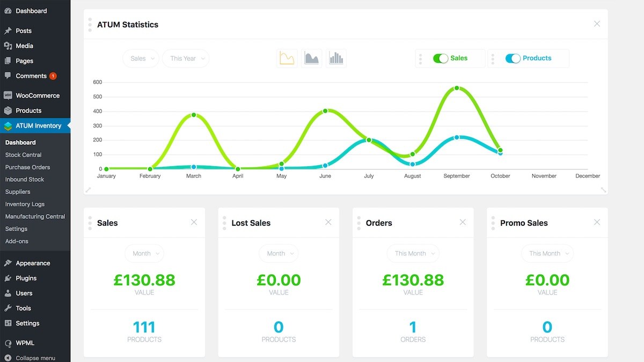Select the bar chart view icon
Image resolution: width=644 pixels, height=362 pixels.
[x=336, y=58]
